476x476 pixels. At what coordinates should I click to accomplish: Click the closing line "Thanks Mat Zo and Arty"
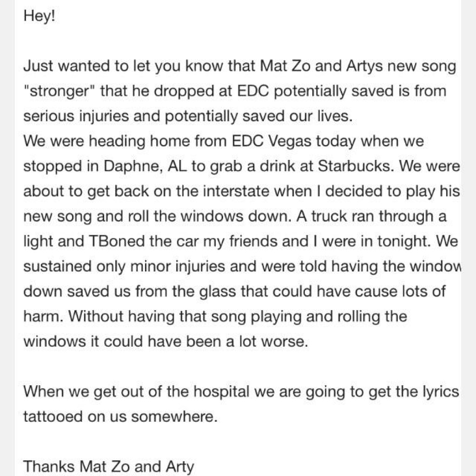pyautogui.click(x=108, y=466)
